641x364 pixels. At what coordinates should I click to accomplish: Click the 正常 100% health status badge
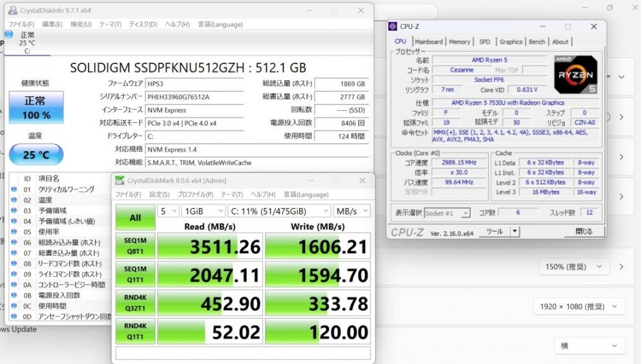(x=36, y=108)
